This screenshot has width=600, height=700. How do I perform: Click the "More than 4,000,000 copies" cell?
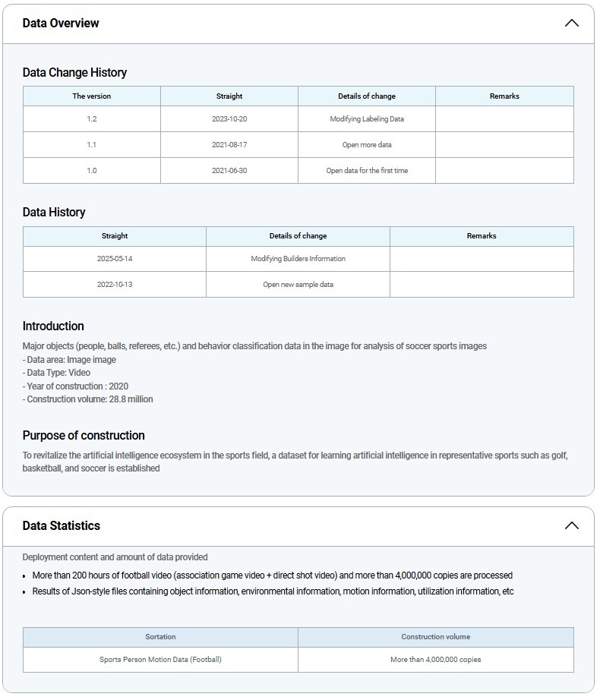click(x=435, y=660)
